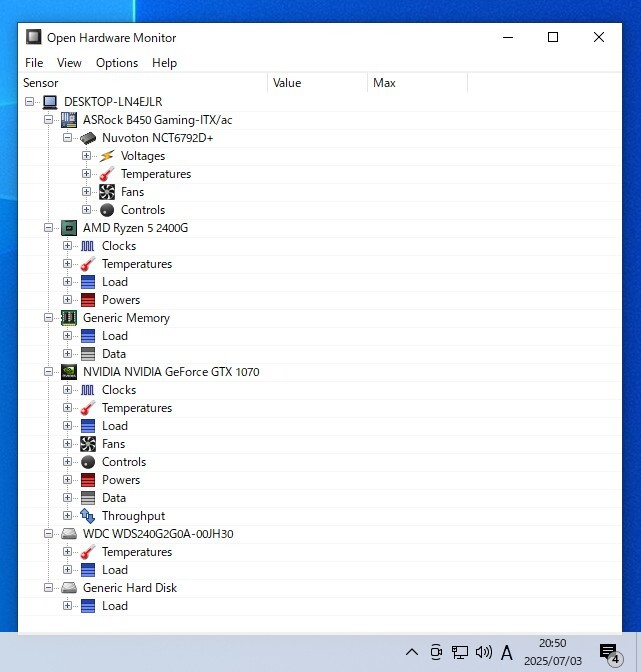The width and height of the screenshot is (641, 672).
Task: Select the GTX 1070 Temperatures row text
Action: pyautogui.click(x=137, y=408)
